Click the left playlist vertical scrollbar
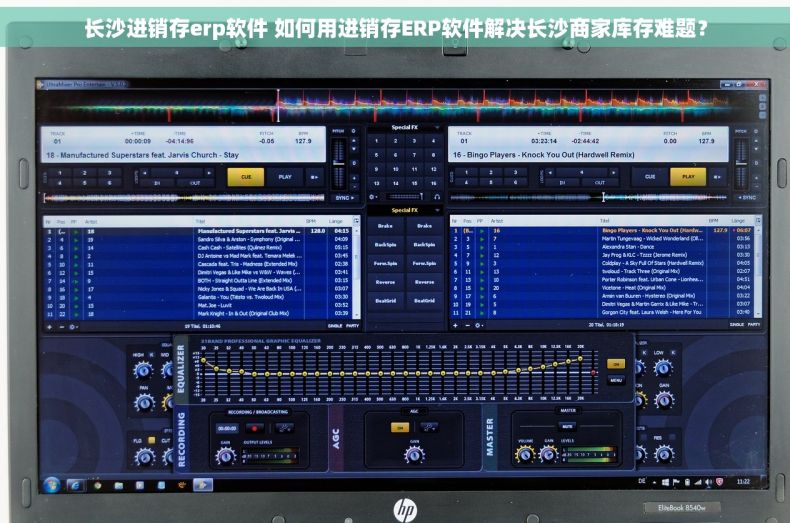The image size is (790, 523). [x=357, y=272]
